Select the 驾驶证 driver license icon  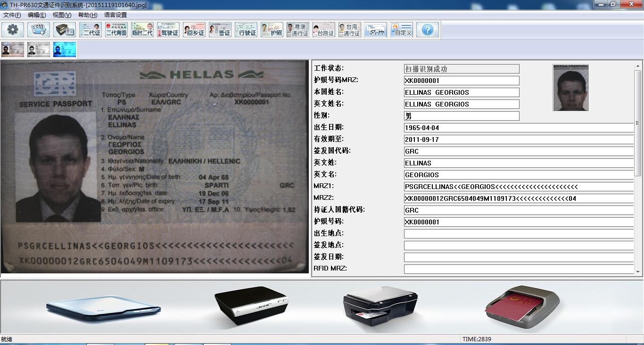168,30
